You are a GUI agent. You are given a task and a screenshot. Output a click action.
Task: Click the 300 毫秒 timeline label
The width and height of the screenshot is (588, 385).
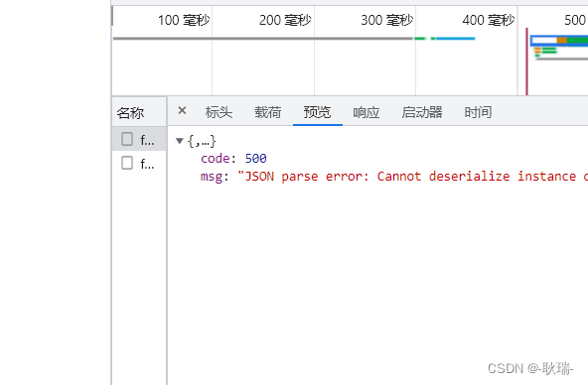386,20
